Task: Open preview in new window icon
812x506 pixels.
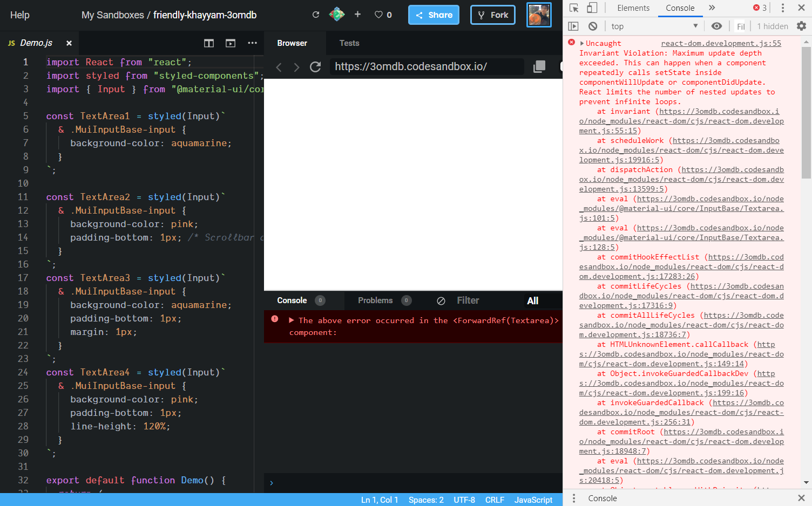Action: pos(230,43)
